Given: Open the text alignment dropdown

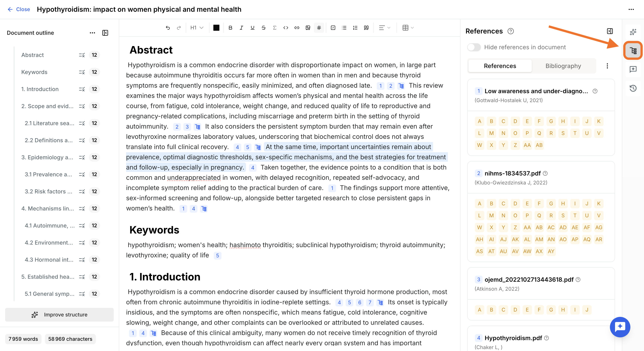Looking at the screenshot, I should point(384,28).
